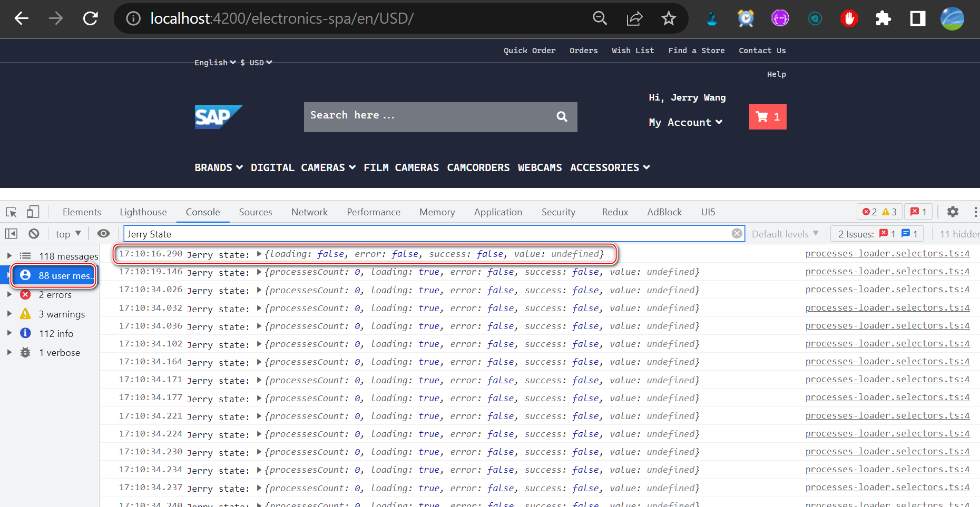The image size is (980, 507).
Task: Expand the ACCESSORIES menu
Action: click(610, 167)
